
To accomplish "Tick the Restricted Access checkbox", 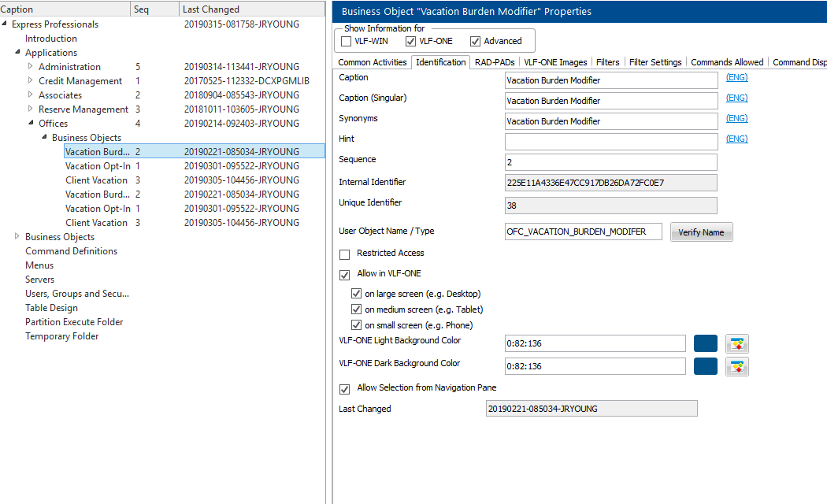I will [x=344, y=254].
